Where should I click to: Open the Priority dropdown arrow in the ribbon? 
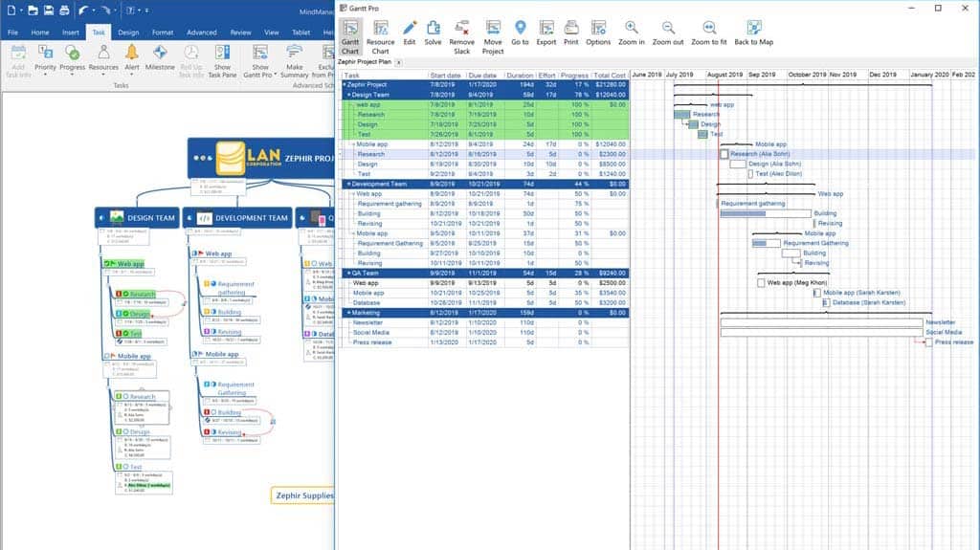[x=45, y=75]
